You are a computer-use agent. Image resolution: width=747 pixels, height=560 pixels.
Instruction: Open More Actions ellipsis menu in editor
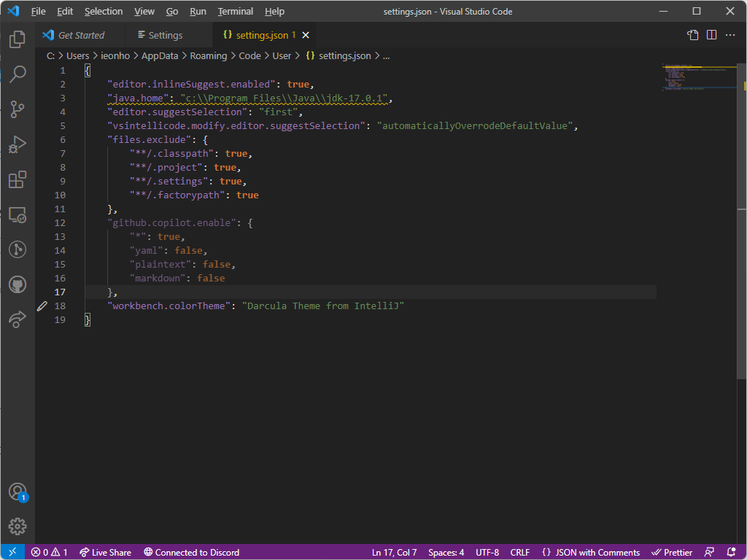[x=729, y=35]
